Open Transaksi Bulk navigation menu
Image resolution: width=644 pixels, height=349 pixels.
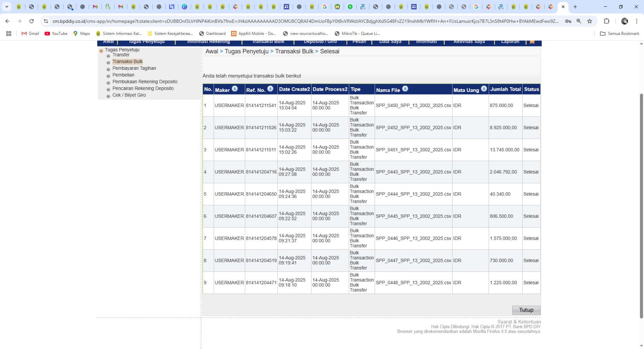click(x=268, y=42)
